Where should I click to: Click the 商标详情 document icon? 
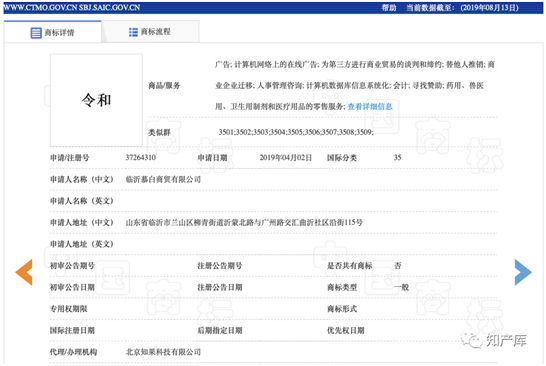tap(36, 33)
